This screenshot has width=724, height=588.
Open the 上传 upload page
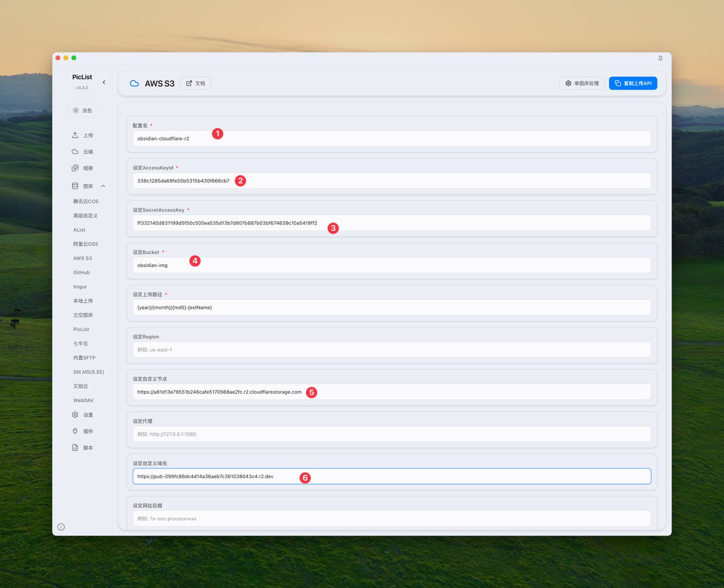tap(82, 135)
